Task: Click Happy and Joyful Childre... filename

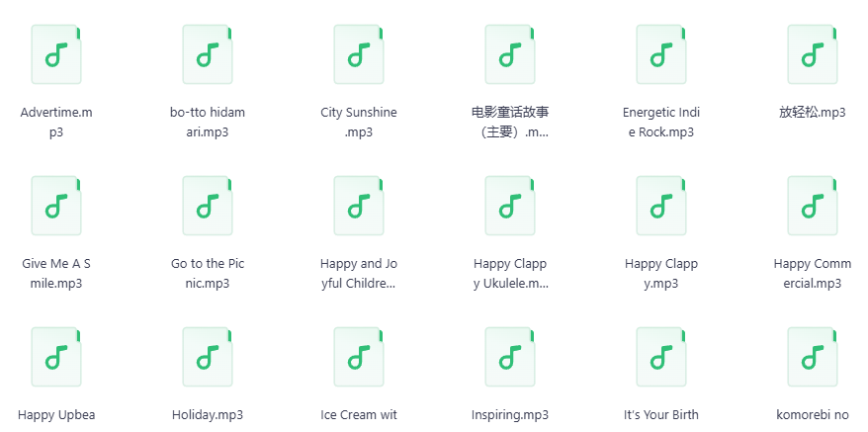Action: pyautogui.click(x=359, y=274)
